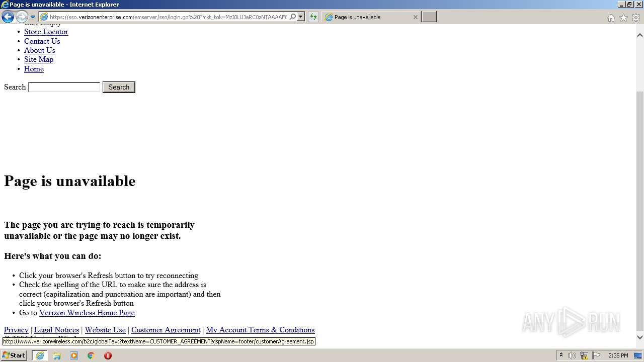Open Windows Media Player taskbar icon
This screenshot has height=362, width=644.
(x=74, y=355)
